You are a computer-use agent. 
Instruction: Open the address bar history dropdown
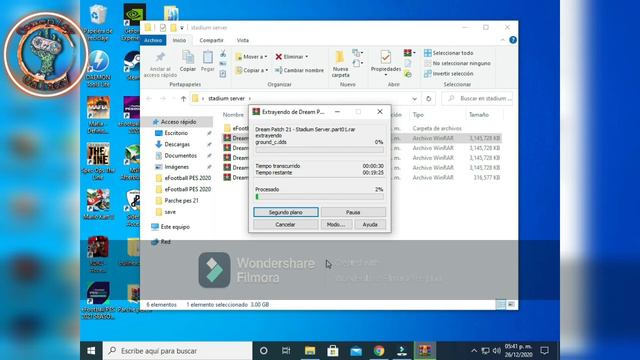point(414,99)
